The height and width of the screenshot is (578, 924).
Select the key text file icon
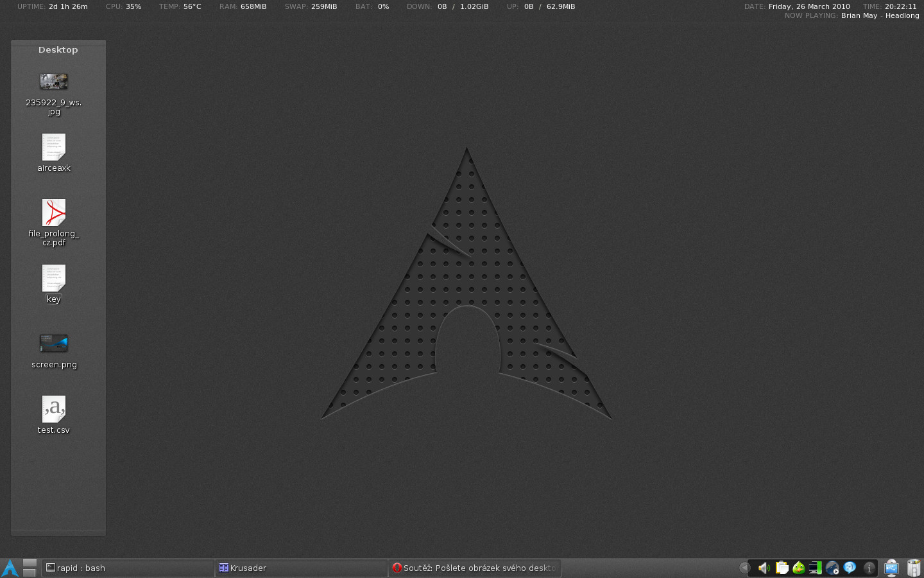pos(54,278)
